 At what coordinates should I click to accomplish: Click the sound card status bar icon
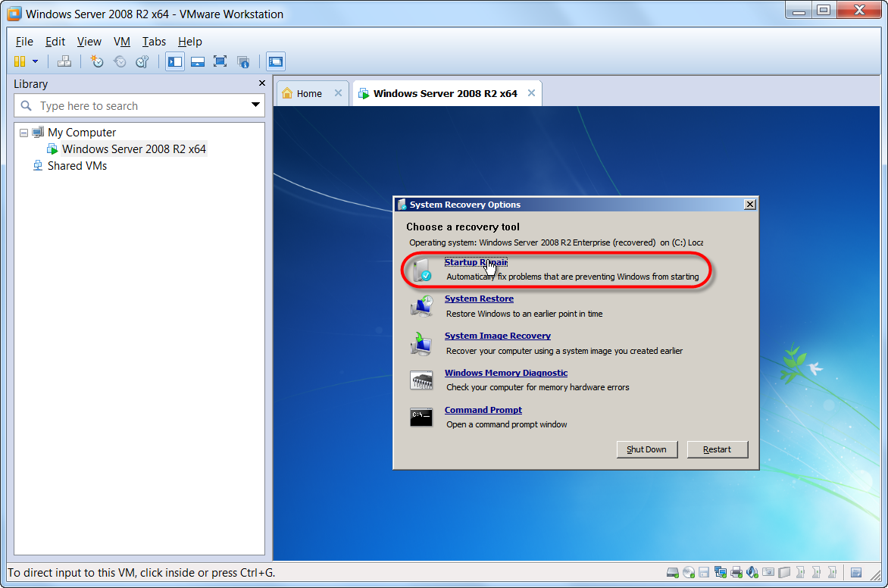752,572
